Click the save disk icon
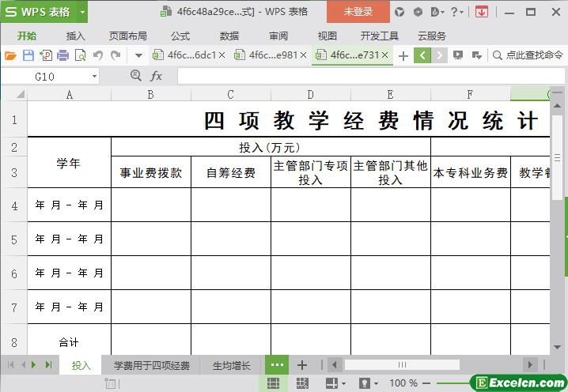 [28, 55]
